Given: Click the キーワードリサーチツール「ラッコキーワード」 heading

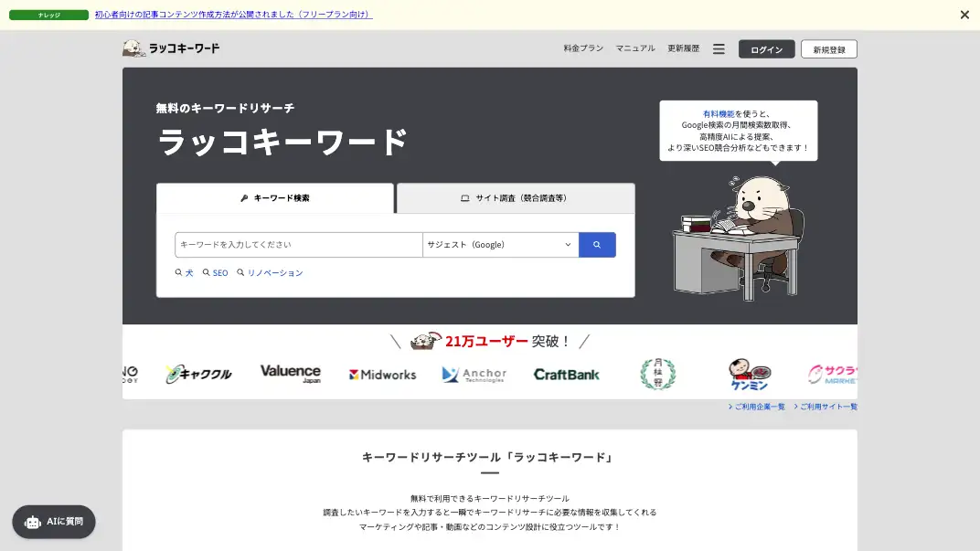Looking at the screenshot, I should (489, 457).
